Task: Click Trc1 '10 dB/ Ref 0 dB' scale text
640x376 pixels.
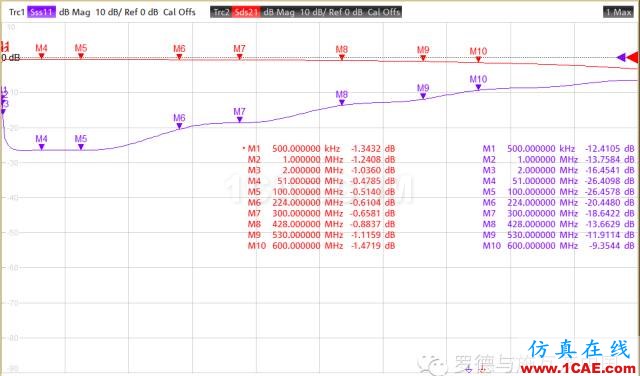Action: point(127,12)
